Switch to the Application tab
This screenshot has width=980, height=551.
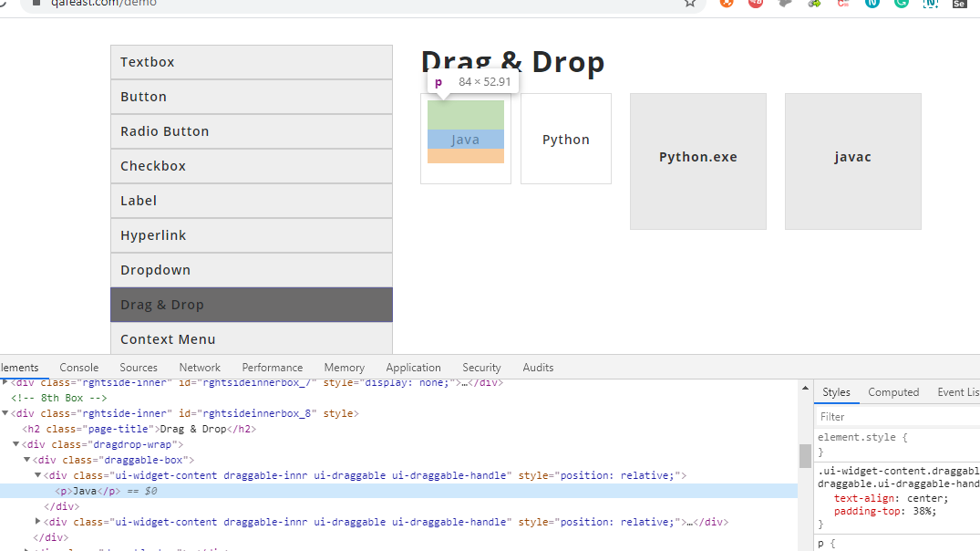(x=413, y=368)
